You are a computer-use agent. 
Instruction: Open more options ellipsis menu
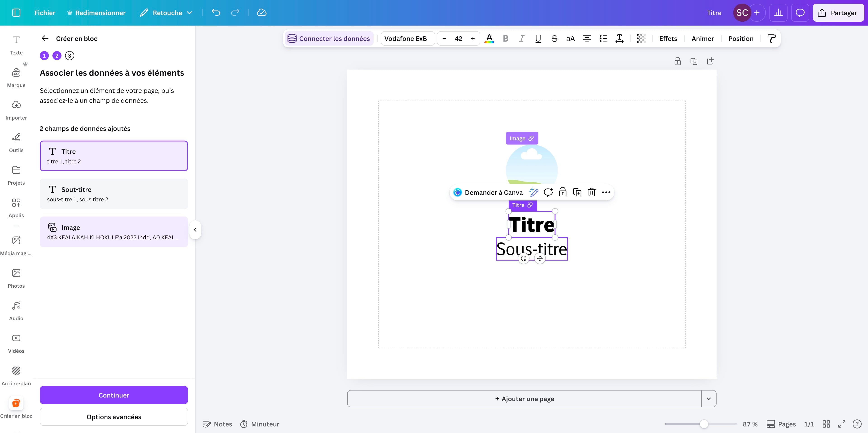606,192
